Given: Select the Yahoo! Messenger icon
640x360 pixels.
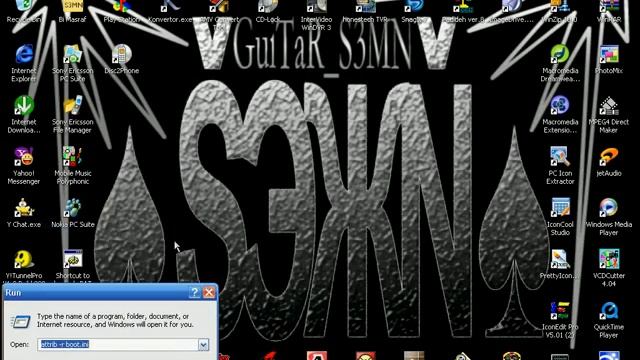Looking at the screenshot, I should click(24, 166).
